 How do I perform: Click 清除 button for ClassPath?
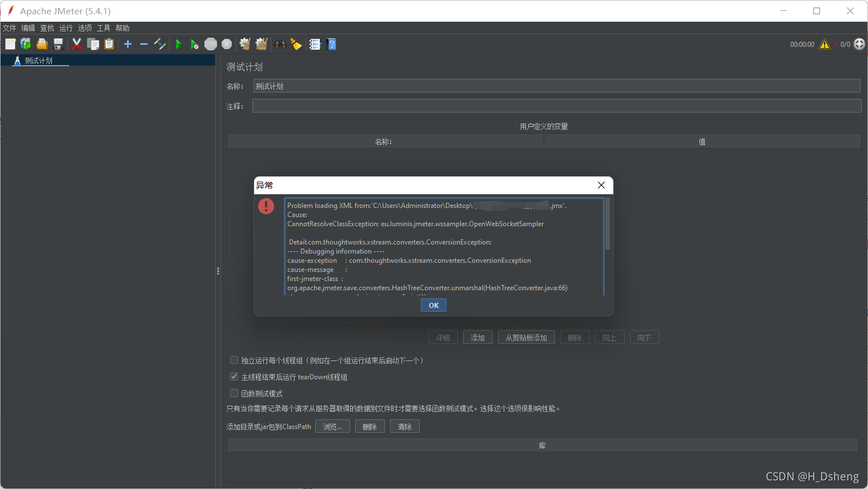point(405,427)
